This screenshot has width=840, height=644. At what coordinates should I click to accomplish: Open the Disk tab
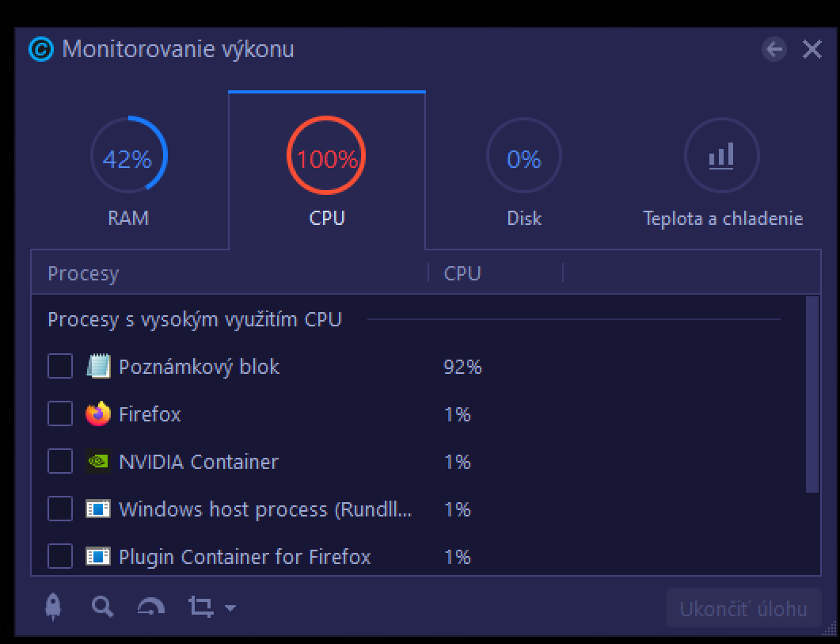pyautogui.click(x=524, y=171)
